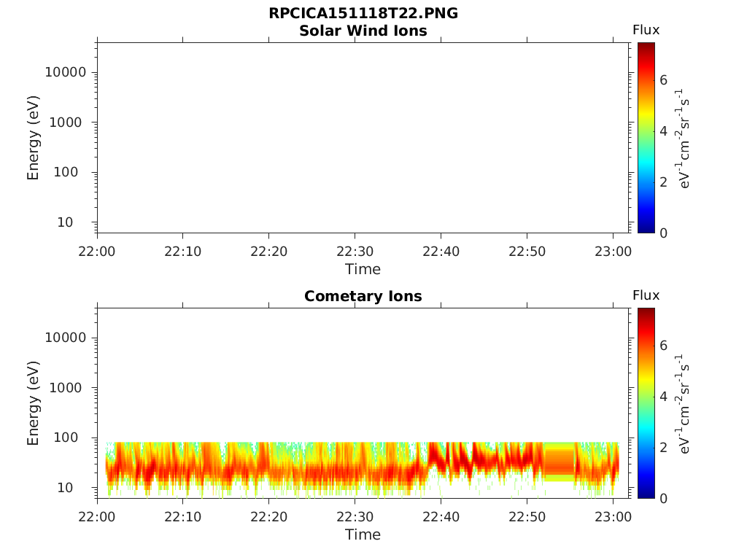Click the 0 label on top colorbar
Screen dimensions: 747x560
click(664, 233)
